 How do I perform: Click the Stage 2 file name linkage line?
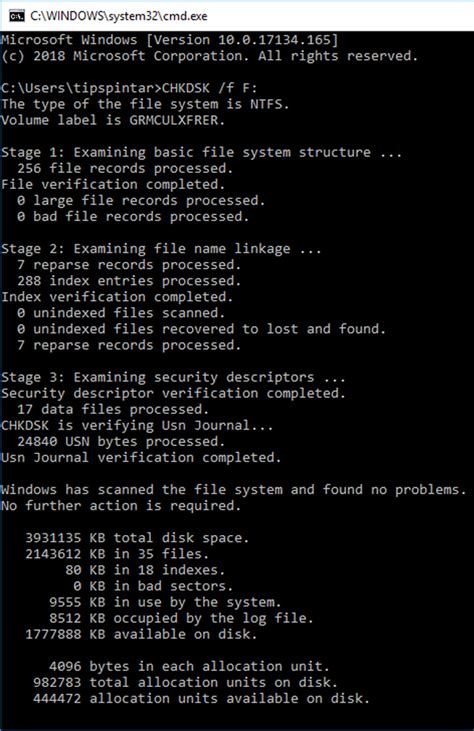pos(161,249)
